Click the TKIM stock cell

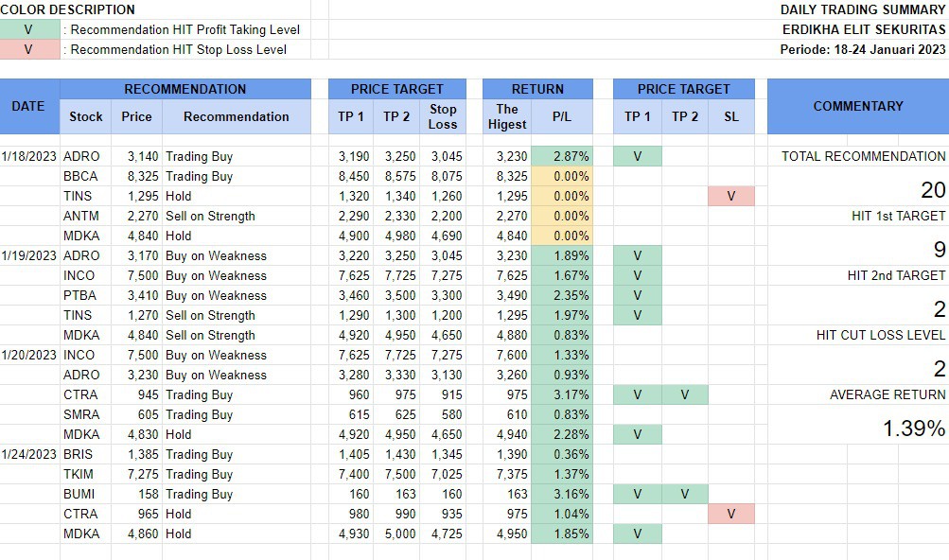pos(80,474)
